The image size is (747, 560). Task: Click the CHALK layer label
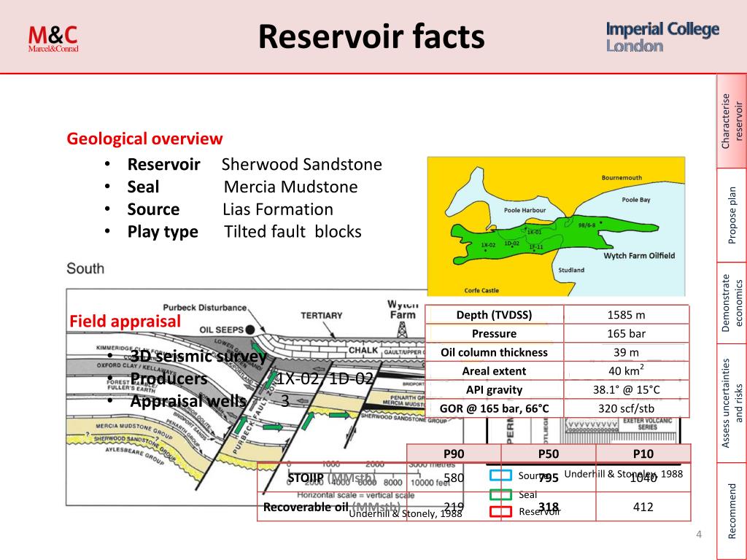(x=363, y=351)
